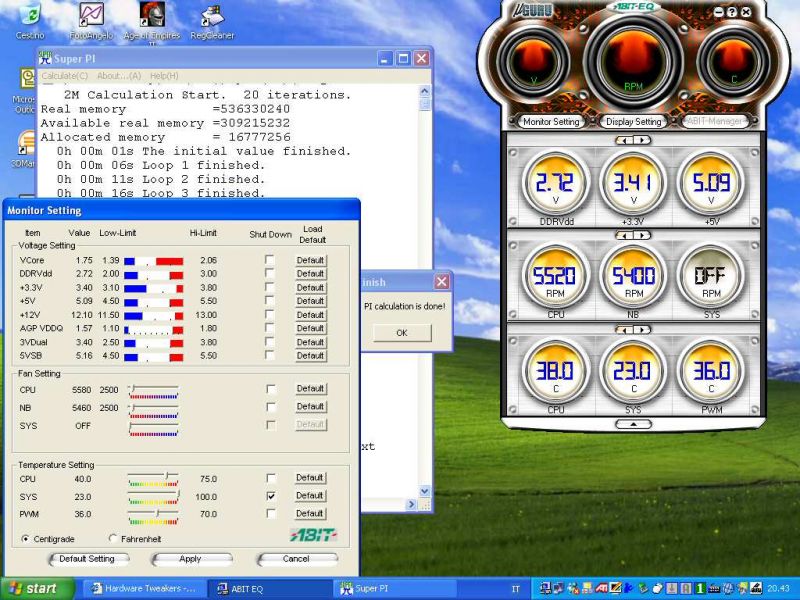Click the IT language indicator on the taskbar
Screen dimensions: 800x600
point(516,589)
